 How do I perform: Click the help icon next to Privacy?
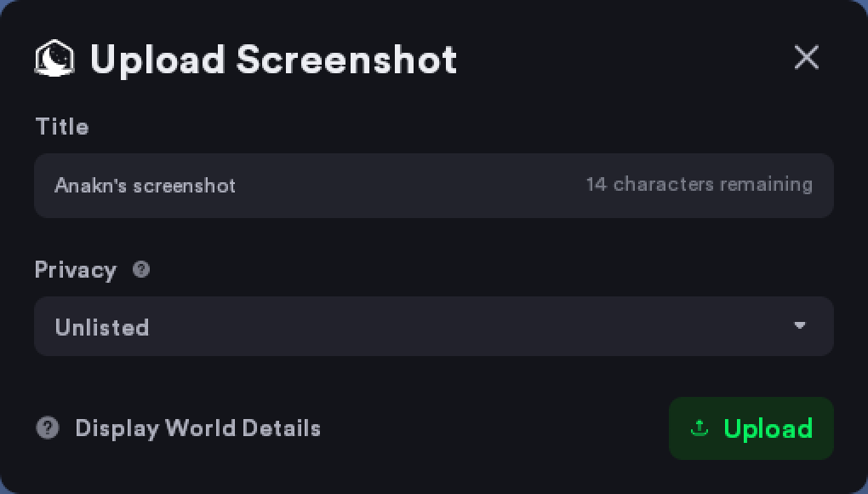(x=141, y=269)
